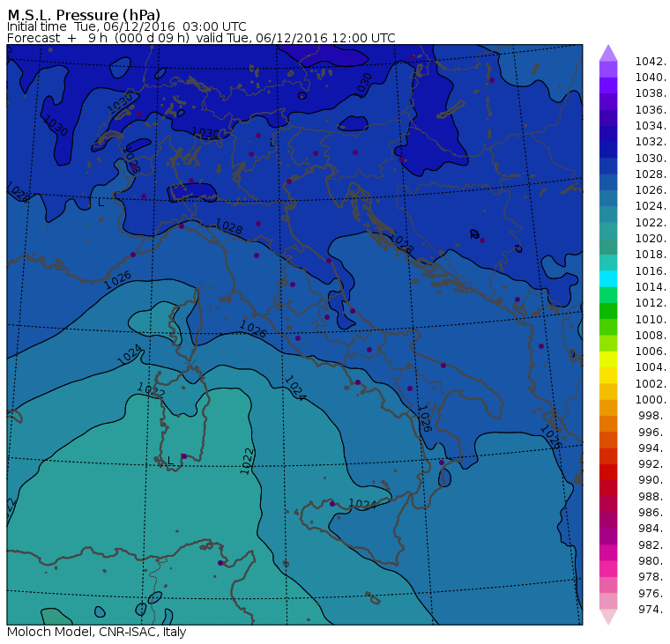Screen dimensions: 670x644
Task: Click the legend label "980."
Action: click(653, 560)
